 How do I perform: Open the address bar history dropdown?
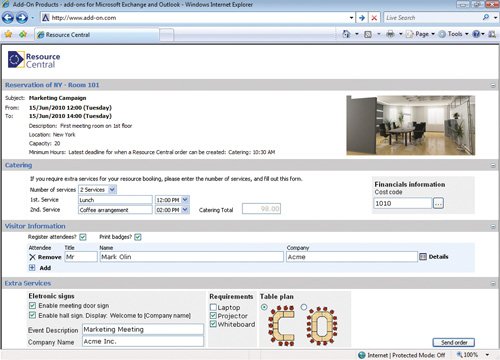[x=351, y=18]
